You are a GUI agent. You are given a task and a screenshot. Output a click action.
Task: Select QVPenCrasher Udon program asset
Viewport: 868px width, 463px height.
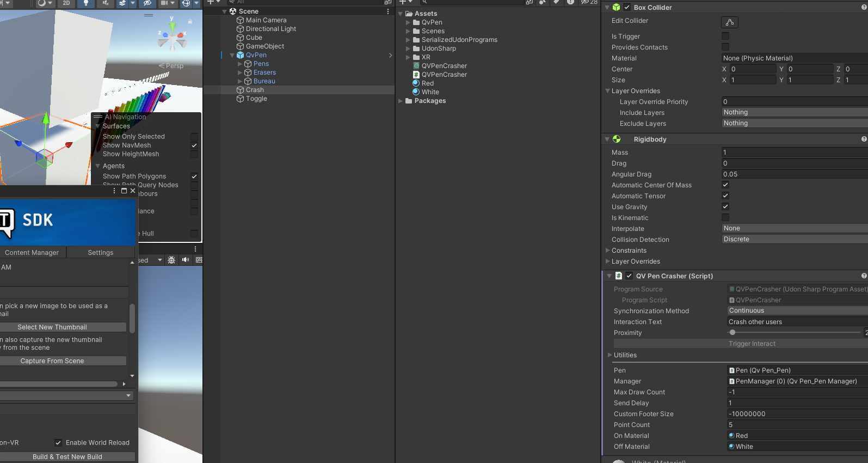[x=440, y=66]
